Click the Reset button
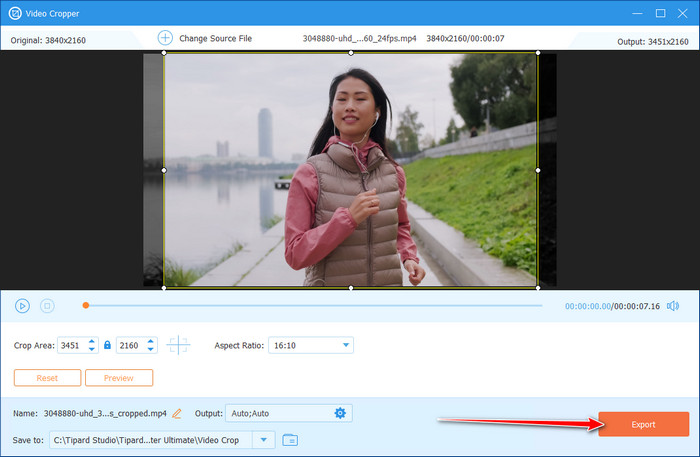The height and width of the screenshot is (457, 700). click(x=47, y=378)
